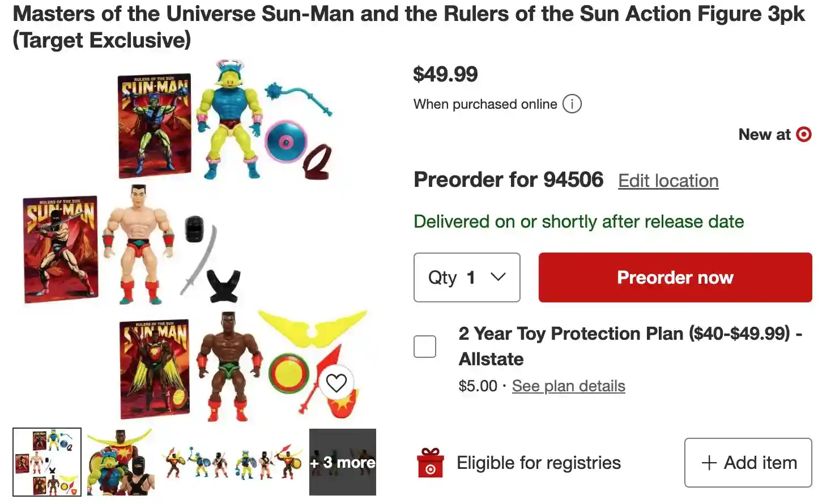Image resolution: width=818 pixels, height=504 pixels.
Task: Select the second thumbnail with figures close-up
Action: click(x=120, y=462)
